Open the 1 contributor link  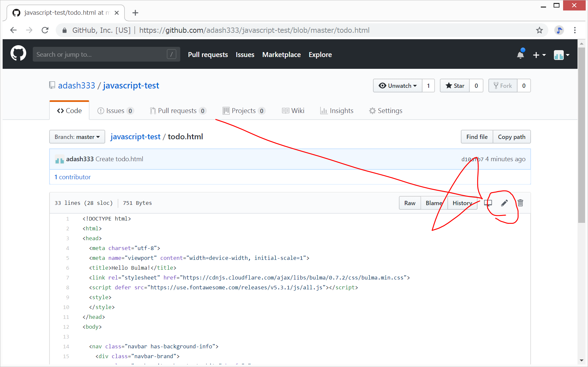(x=73, y=177)
